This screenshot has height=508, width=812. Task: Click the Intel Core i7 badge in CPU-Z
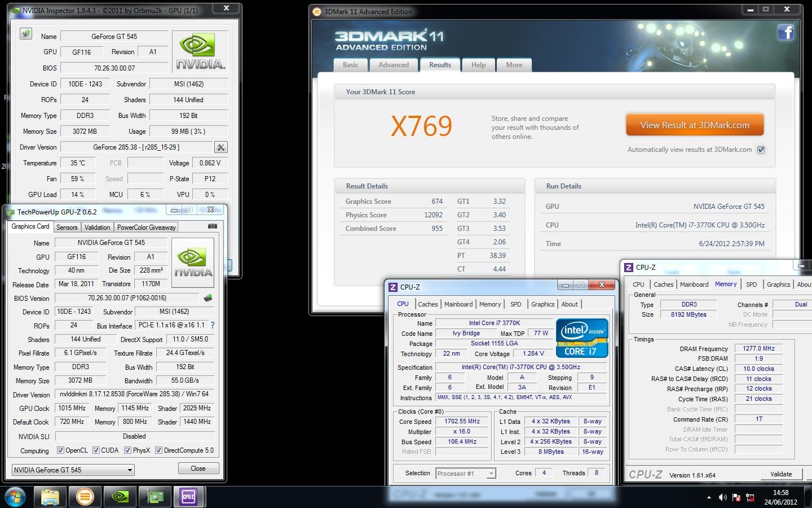[582, 338]
